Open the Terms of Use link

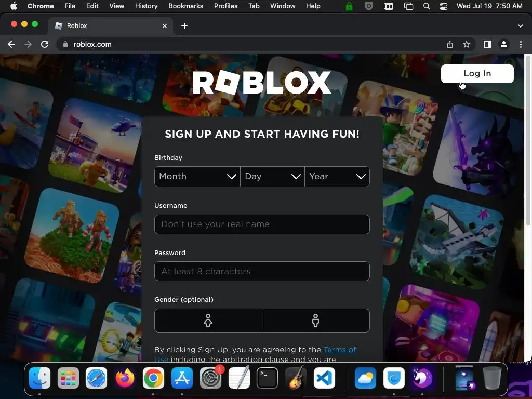[x=340, y=350]
